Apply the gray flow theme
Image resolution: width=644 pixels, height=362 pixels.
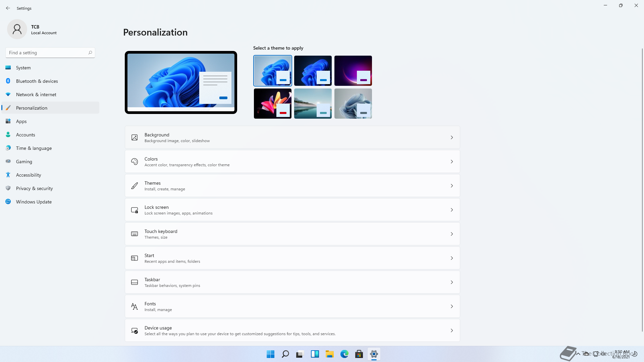[x=353, y=104]
